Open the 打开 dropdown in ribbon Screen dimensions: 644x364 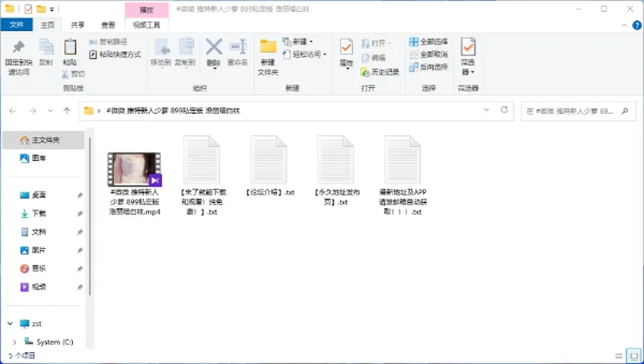tap(389, 44)
